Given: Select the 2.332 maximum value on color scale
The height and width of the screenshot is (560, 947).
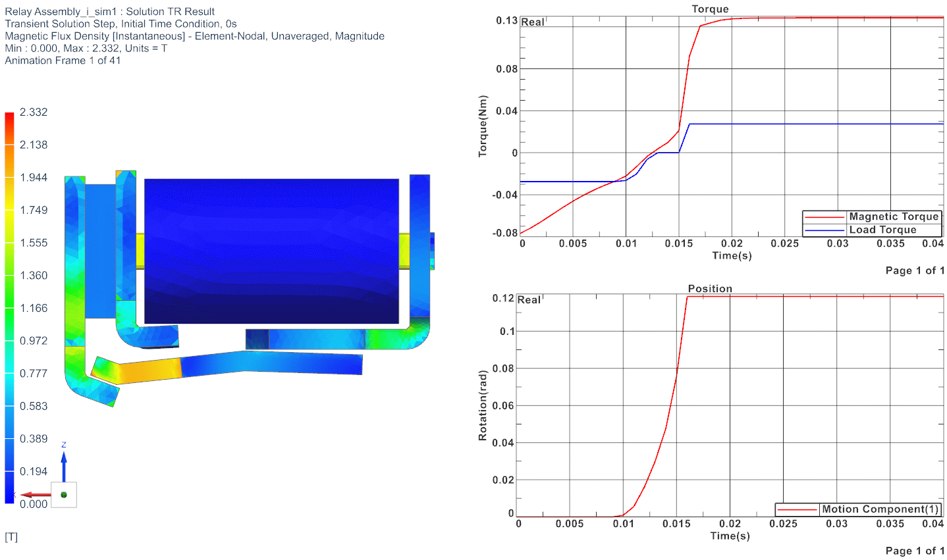Looking at the screenshot, I should pos(34,113).
